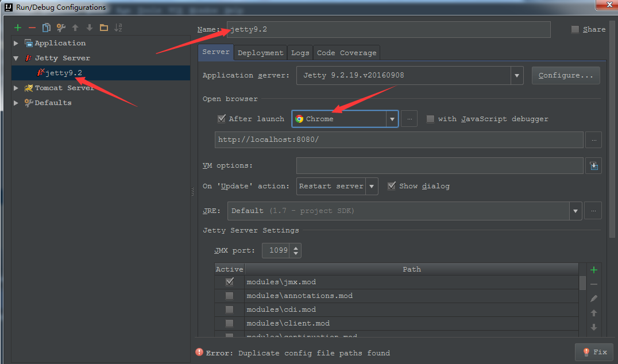Expand the Tomcat Server tree node

[x=16, y=88]
